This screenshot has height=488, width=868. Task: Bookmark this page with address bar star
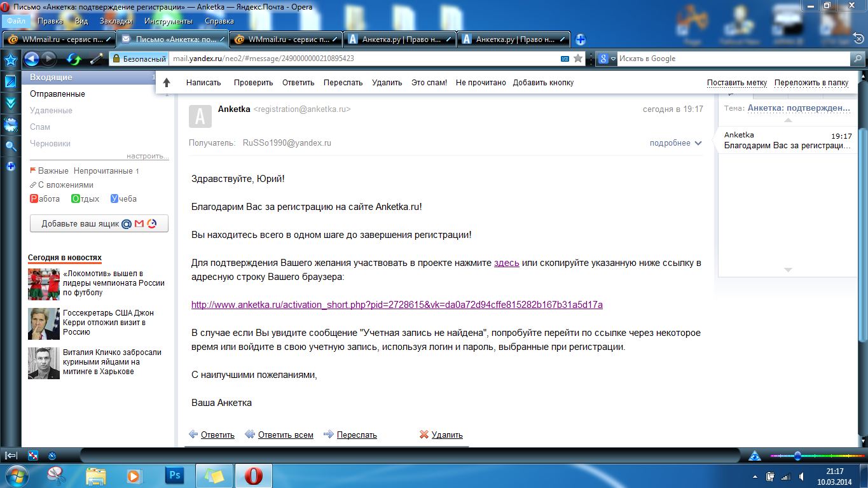tap(578, 59)
